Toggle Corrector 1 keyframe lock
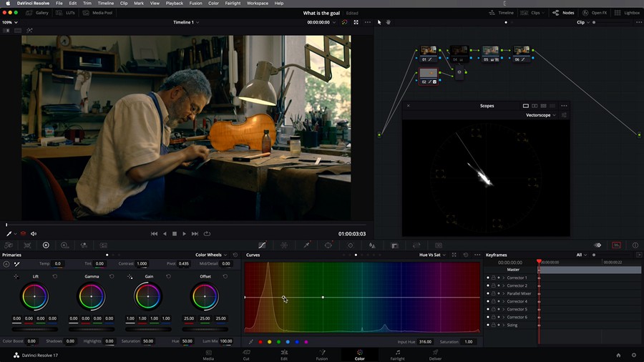The width and height of the screenshot is (644, 362). [x=493, y=278]
